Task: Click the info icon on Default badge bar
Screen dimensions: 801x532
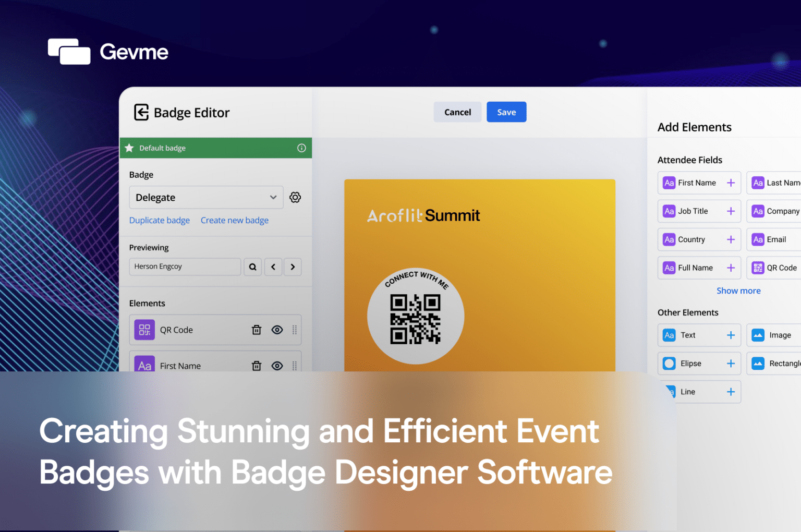Action: tap(301, 148)
